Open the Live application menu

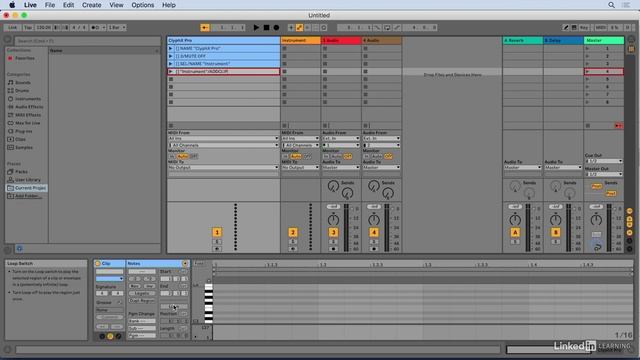30,5
